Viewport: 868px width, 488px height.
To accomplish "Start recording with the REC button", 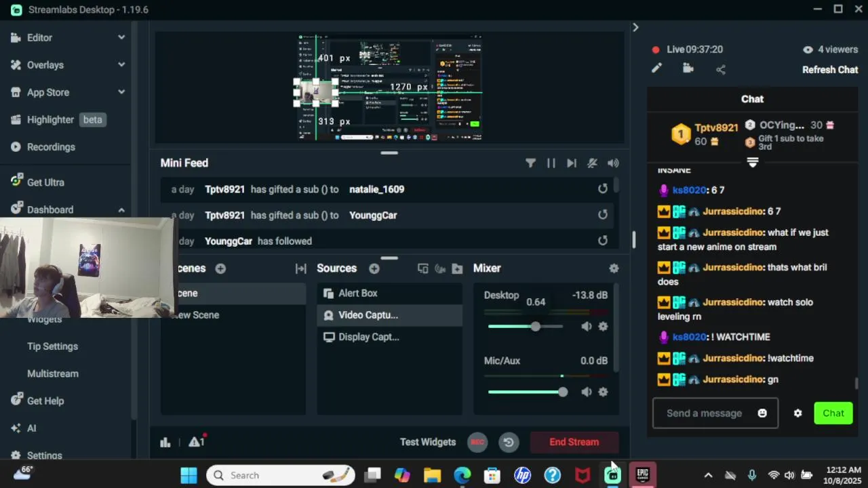I will 477,442.
